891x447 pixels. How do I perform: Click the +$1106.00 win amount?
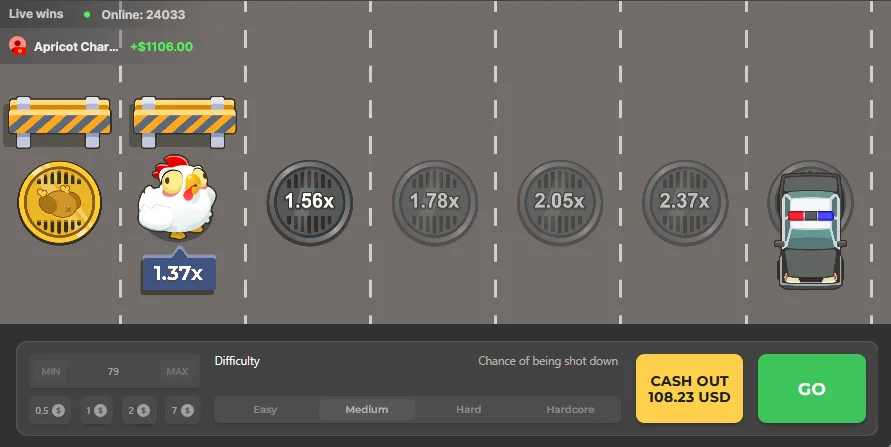(161, 47)
